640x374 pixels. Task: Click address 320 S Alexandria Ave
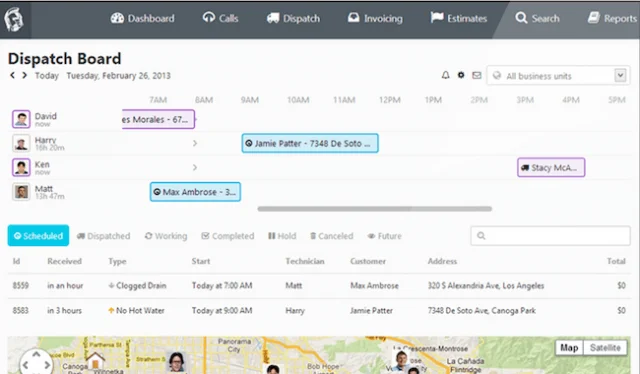tap(486, 285)
